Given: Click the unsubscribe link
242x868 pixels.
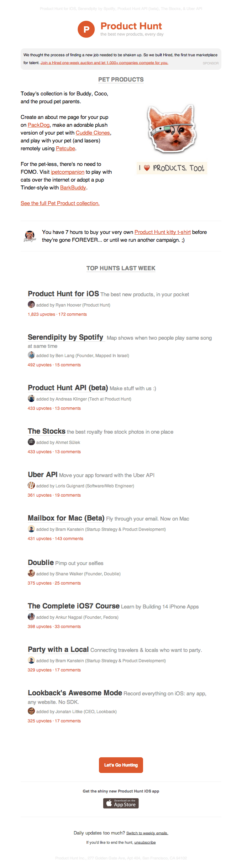Looking at the screenshot, I should 145,842.
